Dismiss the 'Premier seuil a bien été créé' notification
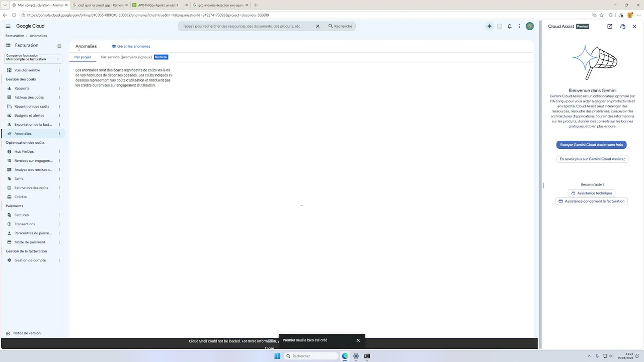 click(x=358, y=340)
